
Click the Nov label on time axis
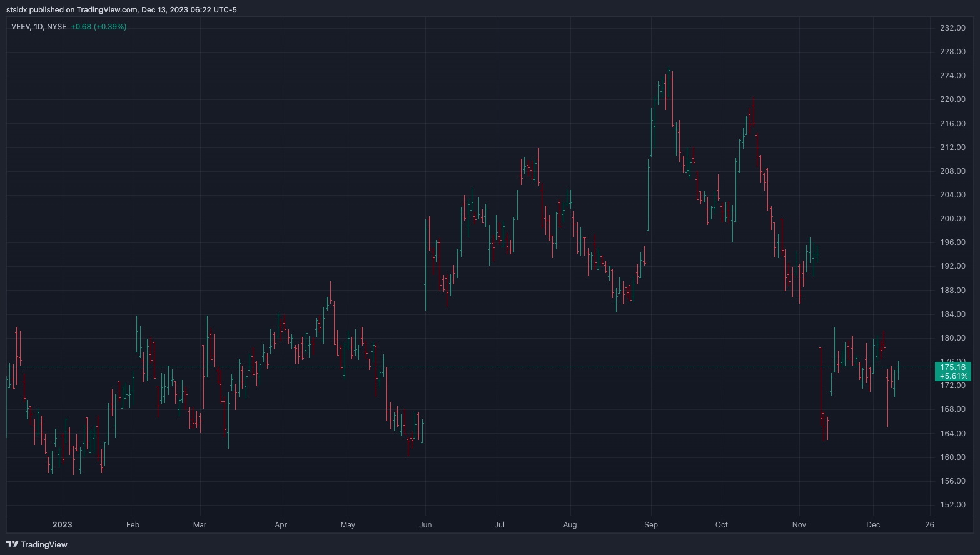pyautogui.click(x=799, y=525)
